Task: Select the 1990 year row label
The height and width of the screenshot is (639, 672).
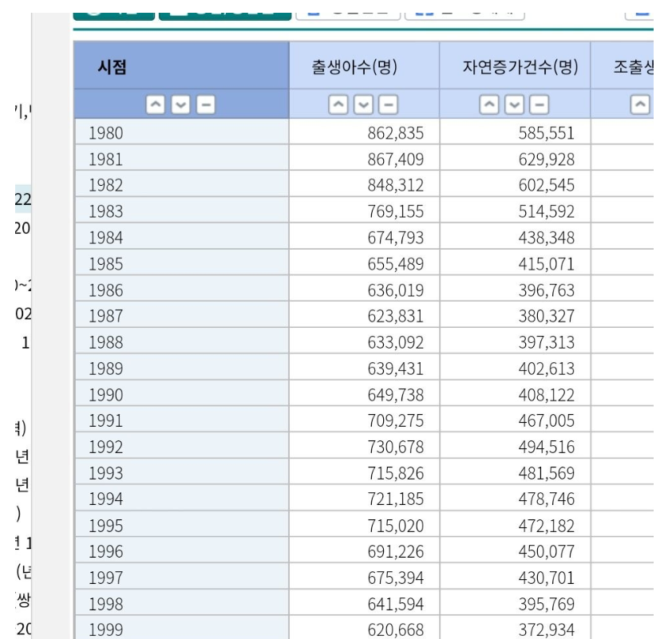Action: click(106, 395)
